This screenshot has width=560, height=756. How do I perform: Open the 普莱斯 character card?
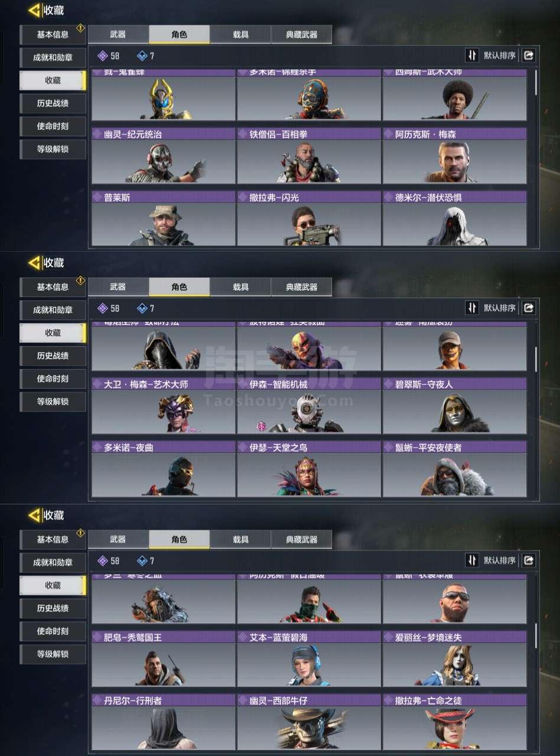click(x=163, y=219)
